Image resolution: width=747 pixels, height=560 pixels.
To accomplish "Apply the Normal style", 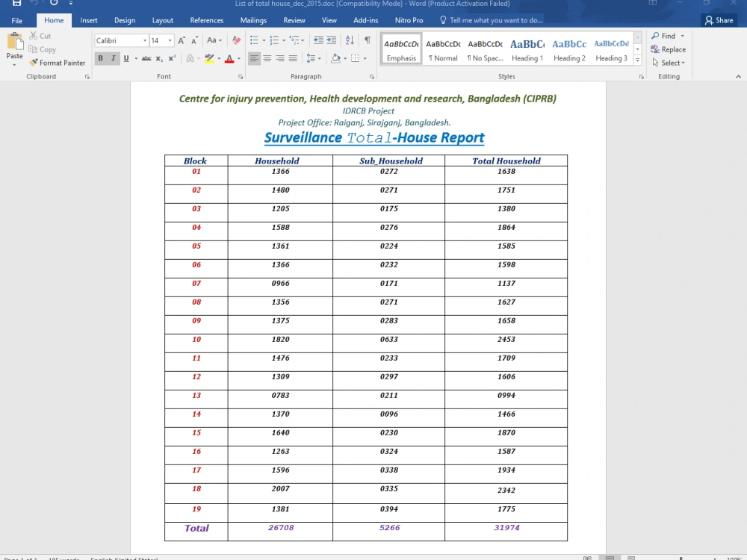I will 443,49.
